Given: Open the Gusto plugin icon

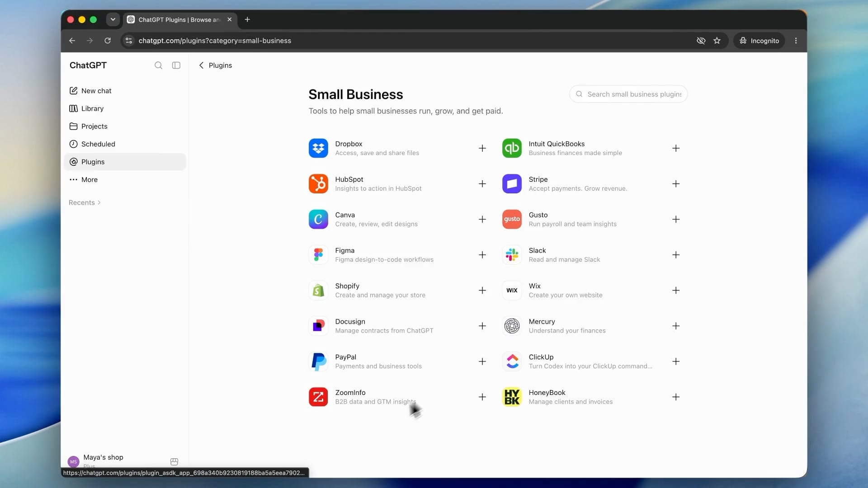Looking at the screenshot, I should [512, 219].
